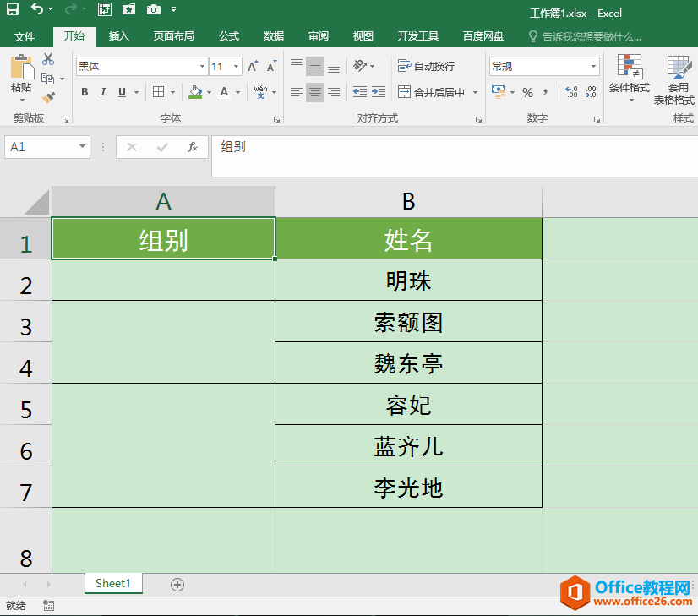
Task: Open 套用表格格式 table format
Action: pos(674,80)
